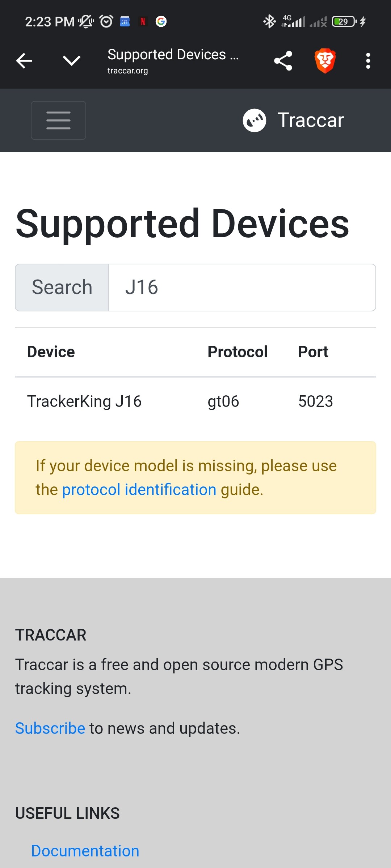Follow the Subscribe link

(50, 728)
